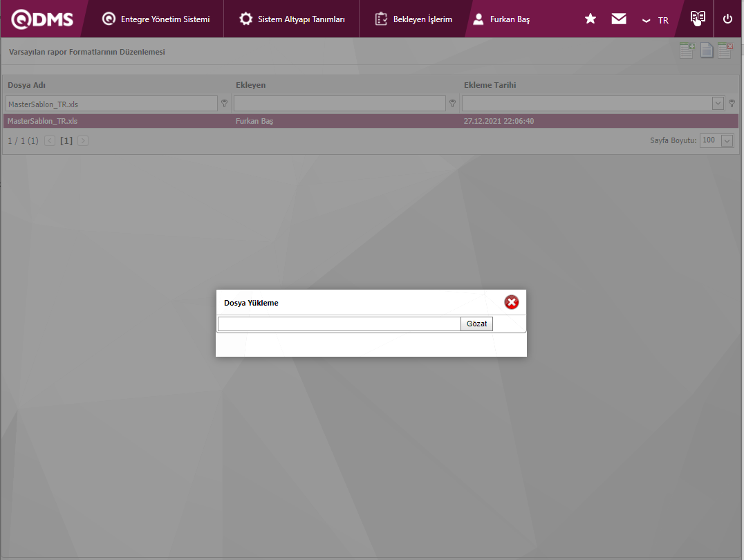The height and width of the screenshot is (560, 744).
Task: Open the help book icon
Action: click(698, 18)
